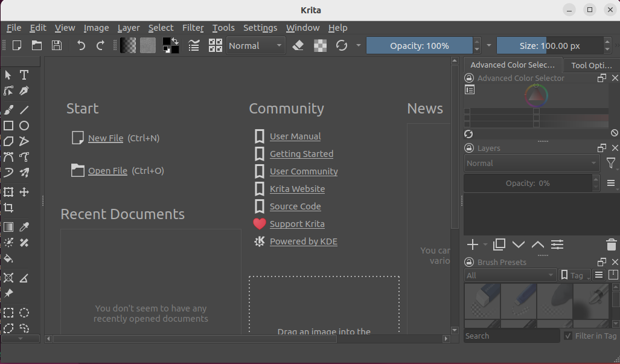Click the Open File link
The image size is (620, 364).
(107, 171)
